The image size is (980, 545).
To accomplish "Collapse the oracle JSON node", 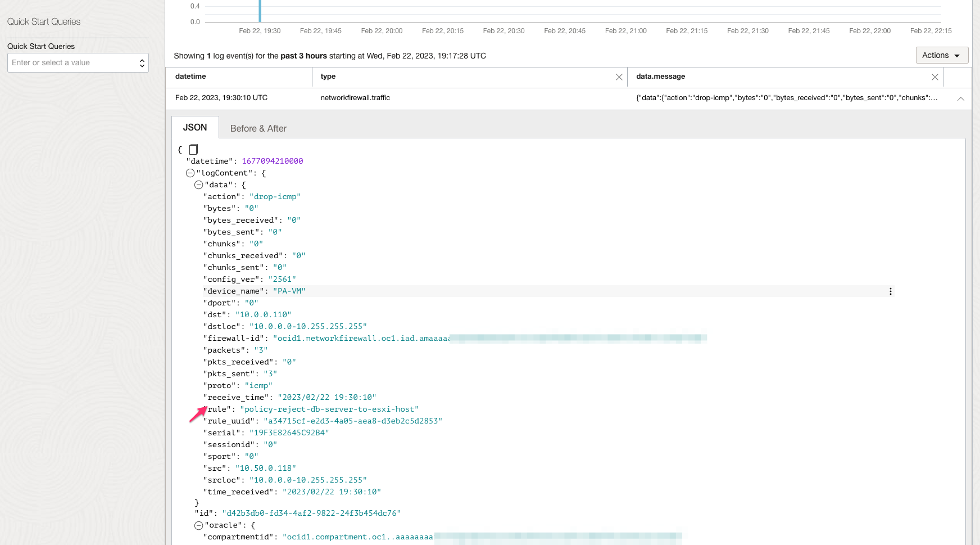I will [x=199, y=525].
